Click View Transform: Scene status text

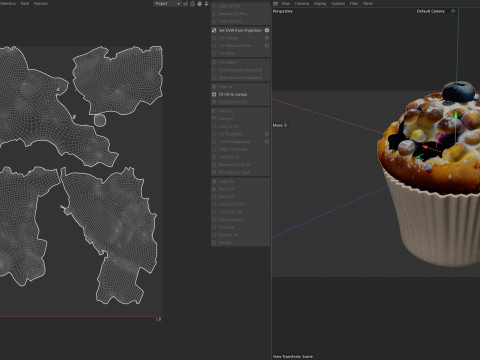(x=293, y=357)
